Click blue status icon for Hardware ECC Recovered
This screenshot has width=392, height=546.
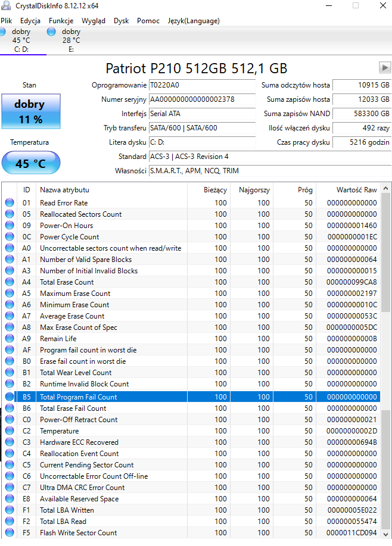tap(10, 442)
